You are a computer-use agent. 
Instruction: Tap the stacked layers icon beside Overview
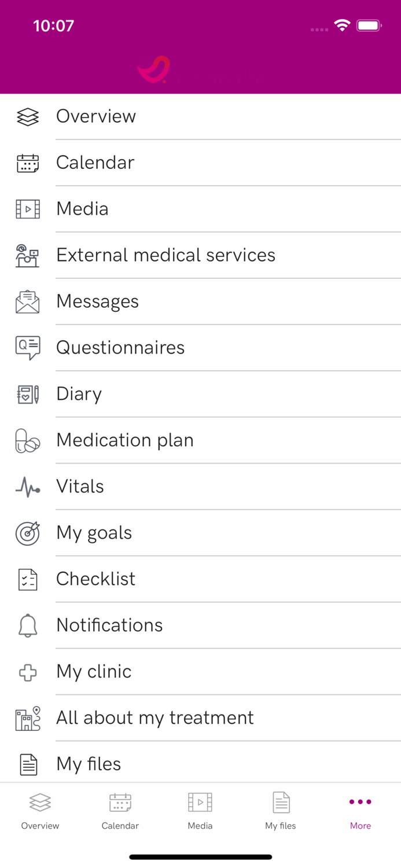pos(28,117)
